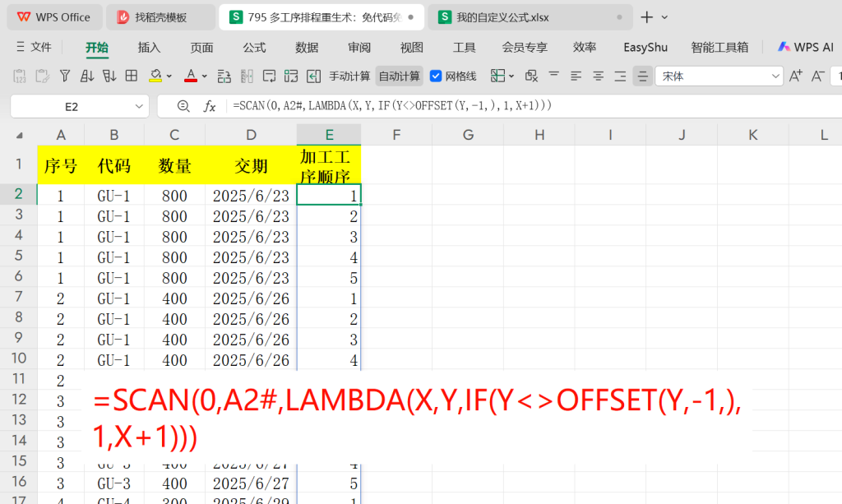Switch to the 公式 ribbon tab
The image size is (842, 504).
click(x=254, y=47)
